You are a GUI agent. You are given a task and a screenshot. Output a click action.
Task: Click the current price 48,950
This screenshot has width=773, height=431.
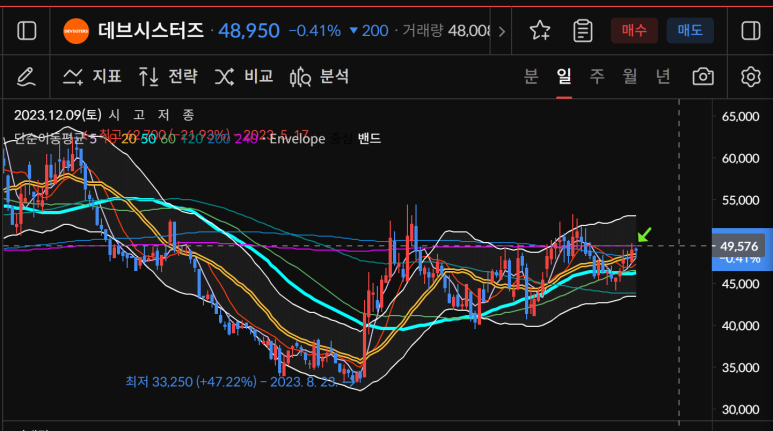coord(249,31)
